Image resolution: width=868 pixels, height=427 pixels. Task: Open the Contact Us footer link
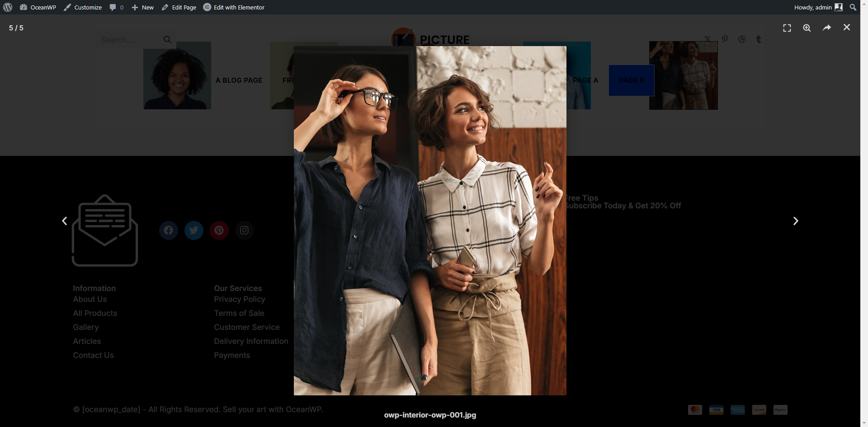click(x=93, y=355)
